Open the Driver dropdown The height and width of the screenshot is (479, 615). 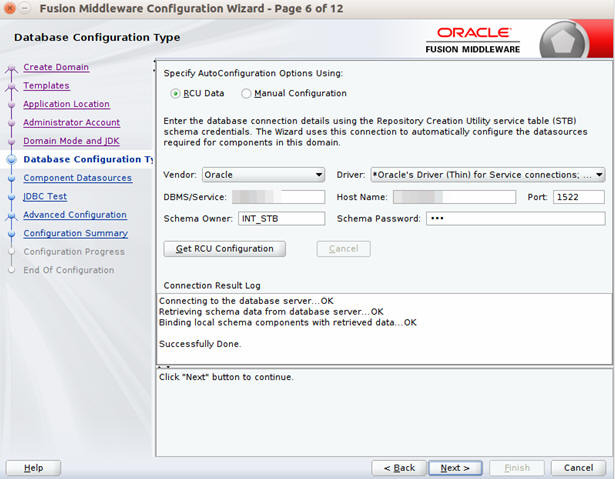coord(488,175)
